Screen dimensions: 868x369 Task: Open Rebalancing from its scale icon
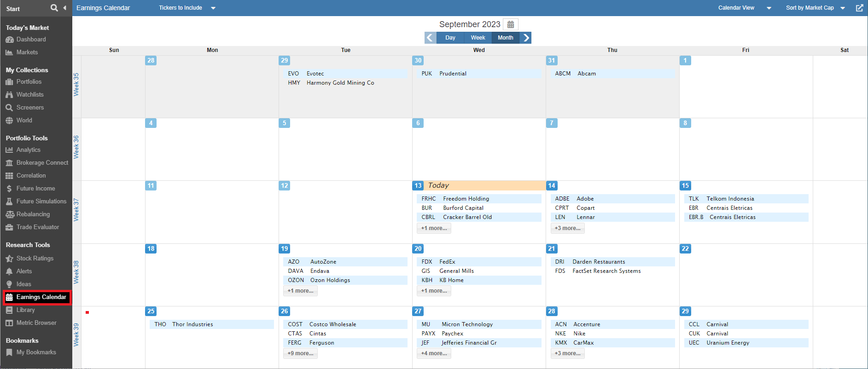(9, 214)
